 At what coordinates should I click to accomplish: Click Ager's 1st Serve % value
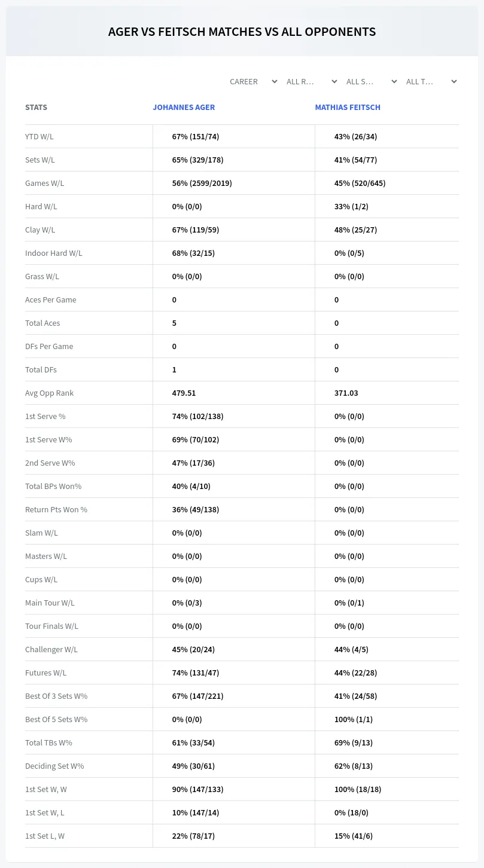[x=197, y=416]
